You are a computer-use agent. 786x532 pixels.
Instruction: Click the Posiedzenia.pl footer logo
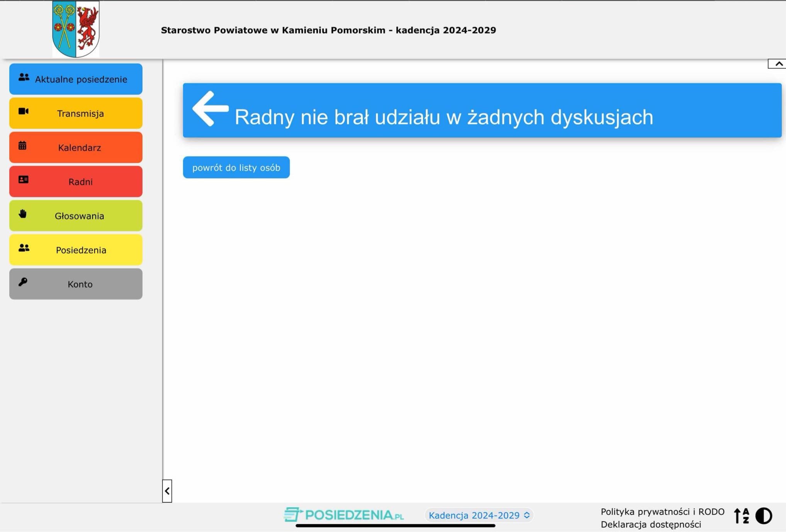[x=344, y=515]
